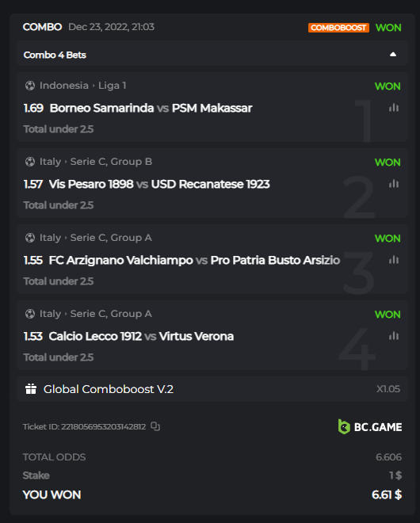Select the Serie C, Group B breadcrumb
Viewport: 420px width, 523px height.
[x=111, y=162]
